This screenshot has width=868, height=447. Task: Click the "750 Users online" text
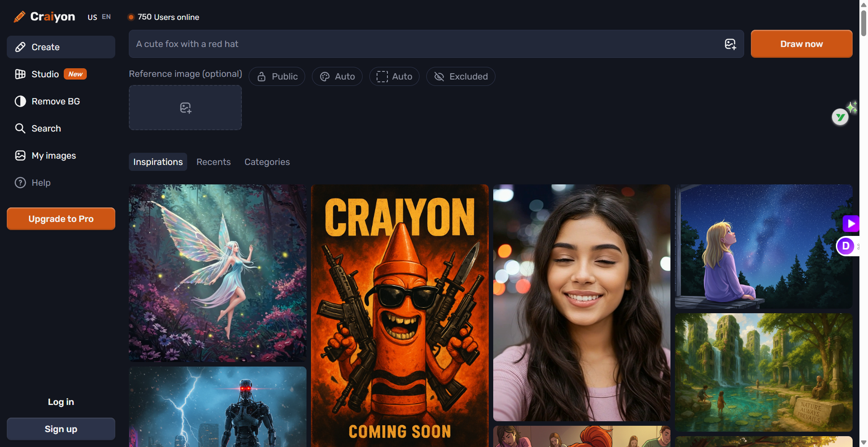pyautogui.click(x=168, y=17)
